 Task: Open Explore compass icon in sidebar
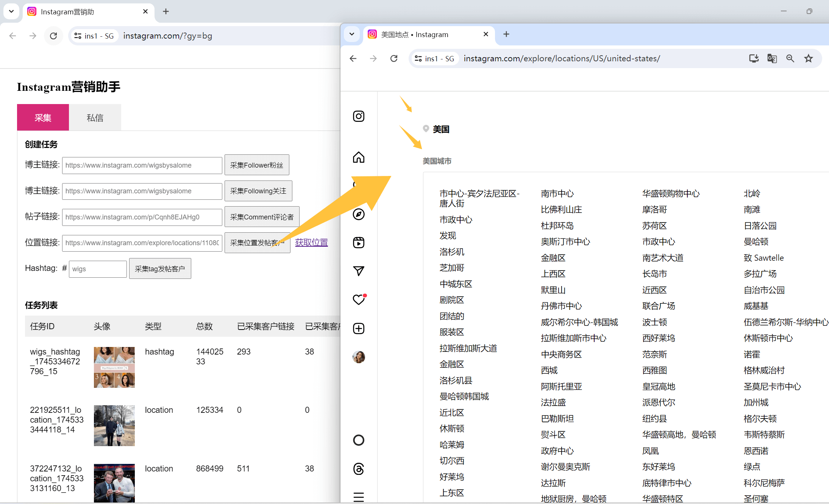[359, 214]
